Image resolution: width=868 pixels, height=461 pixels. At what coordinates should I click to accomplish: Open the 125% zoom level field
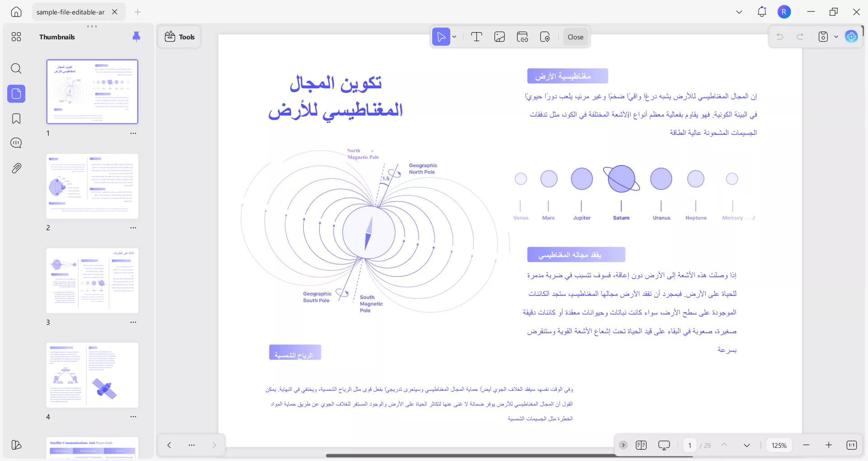point(779,445)
